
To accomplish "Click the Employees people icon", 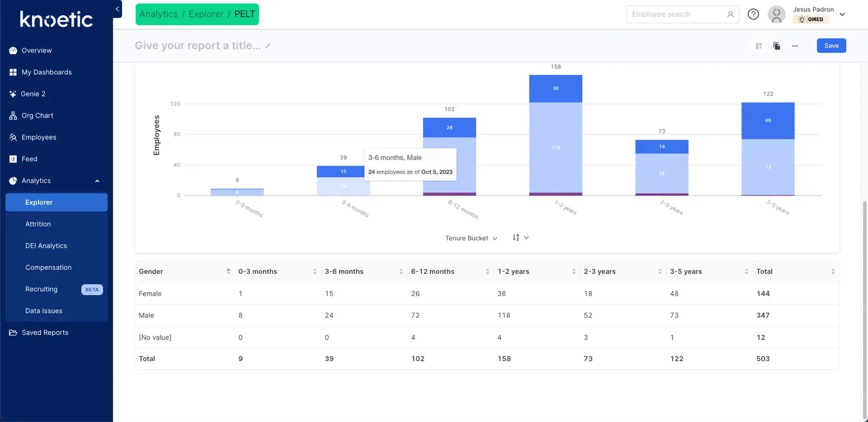I will coord(13,137).
